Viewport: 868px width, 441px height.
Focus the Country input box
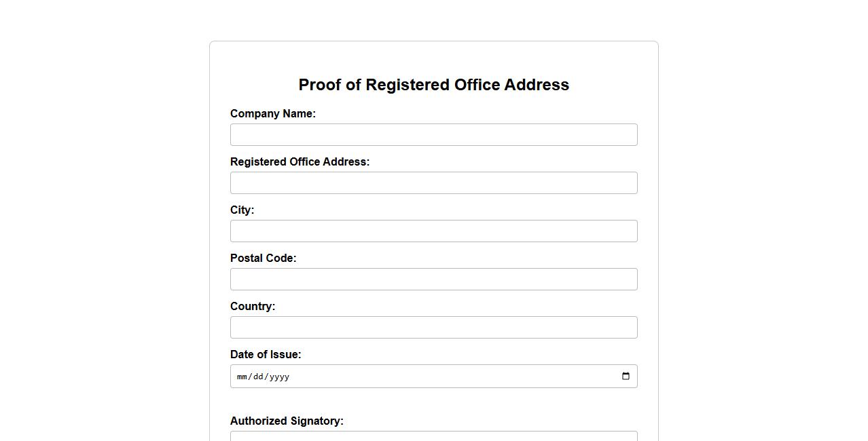click(433, 328)
